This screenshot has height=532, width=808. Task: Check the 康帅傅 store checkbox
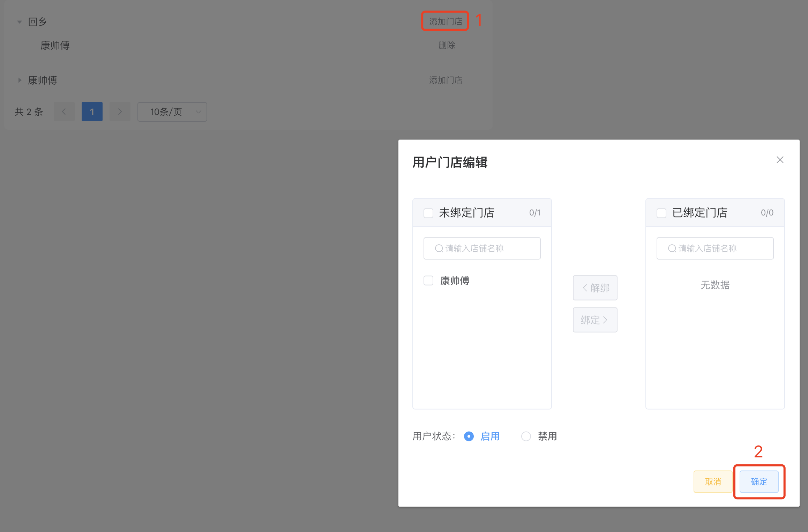point(428,280)
